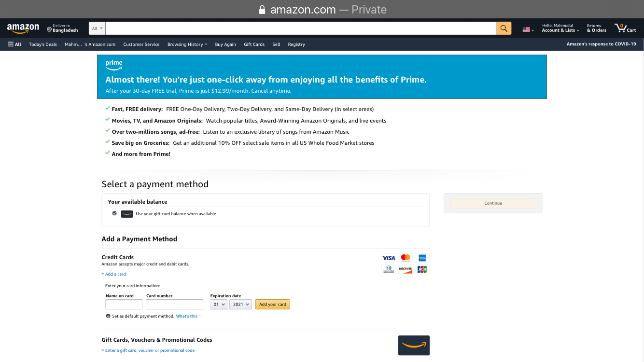The width and height of the screenshot is (644, 362).
Task: Select the Visa card icon
Action: pyautogui.click(x=389, y=257)
